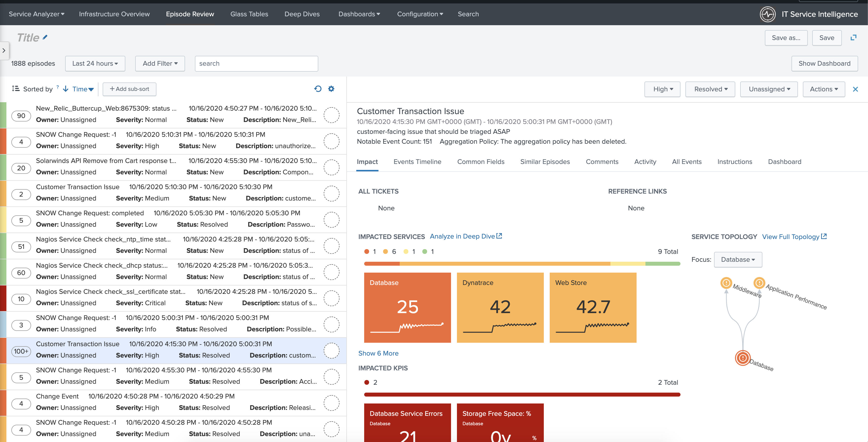Screen dimensions: 868x442
Task: Switch to Instructions tab
Action: 735,162
